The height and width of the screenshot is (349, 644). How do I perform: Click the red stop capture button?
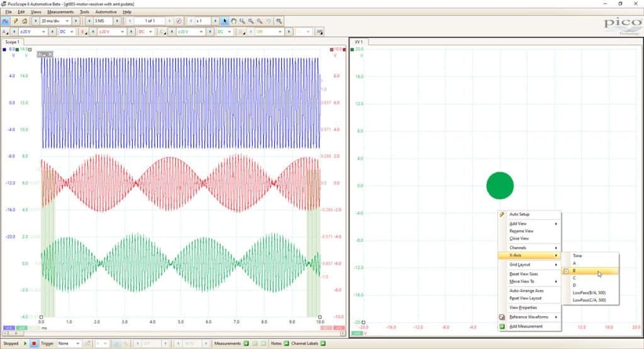click(x=34, y=343)
